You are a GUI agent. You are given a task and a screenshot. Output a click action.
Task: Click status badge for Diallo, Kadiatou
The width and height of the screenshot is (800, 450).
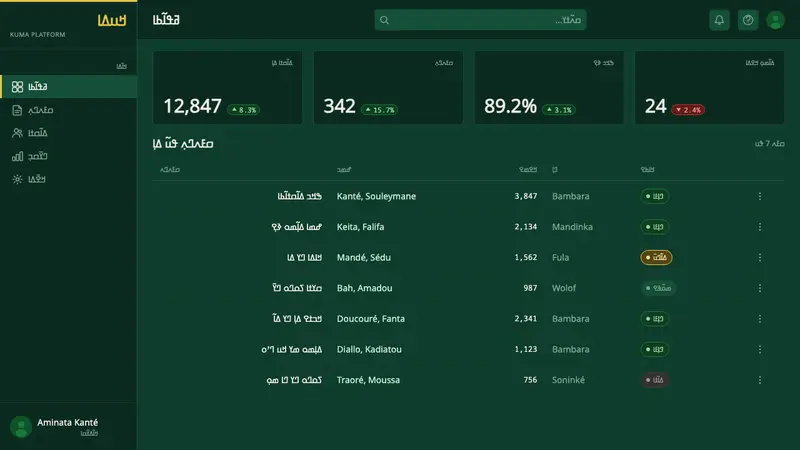(655, 349)
